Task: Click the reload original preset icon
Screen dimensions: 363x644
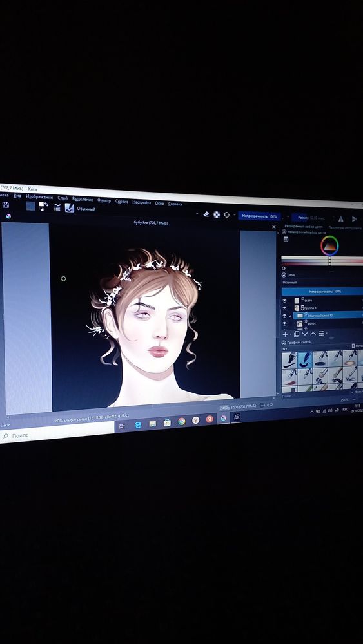Action: pyautogui.click(x=226, y=215)
